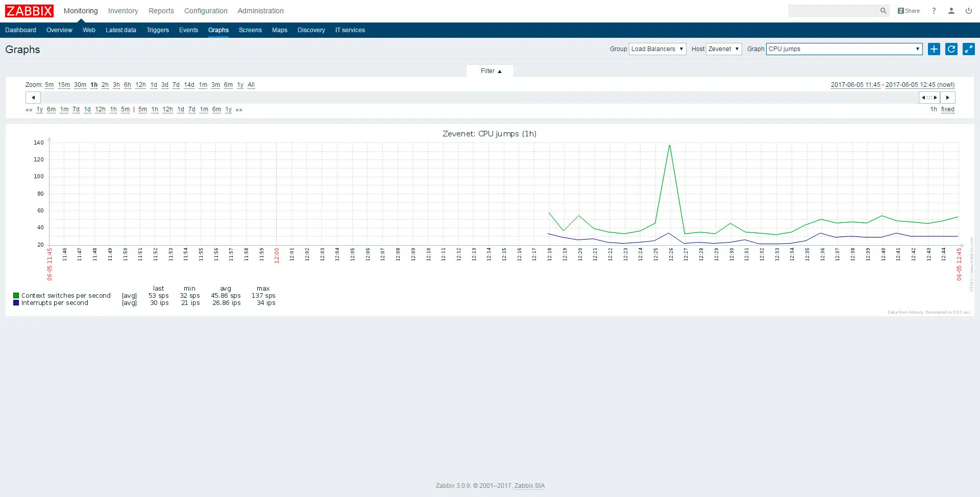The width and height of the screenshot is (980, 497).
Task: Expand the Graph dropdown showing CPU jumps
Action: click(x=844, y=49)
